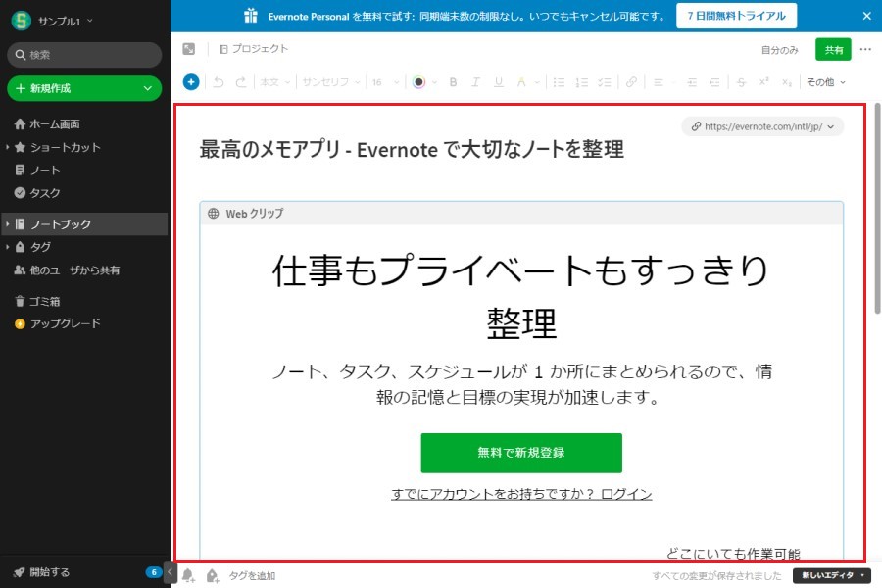Click the Web クリップ header label
Image resolution: width=882 pixels, height=588 pixels.
click(255, 214)
